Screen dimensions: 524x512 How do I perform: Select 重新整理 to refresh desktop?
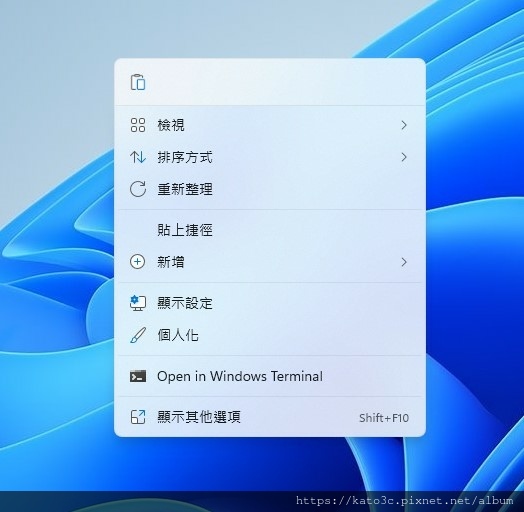[x=270, y=189]
